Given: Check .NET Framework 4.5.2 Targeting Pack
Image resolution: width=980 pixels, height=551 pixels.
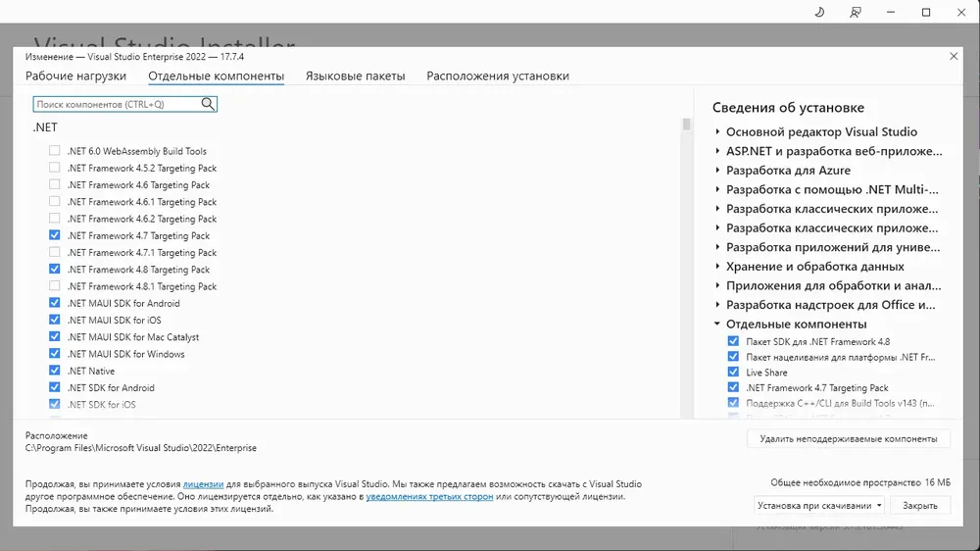Looking at the screenshot, I should 54,168.
